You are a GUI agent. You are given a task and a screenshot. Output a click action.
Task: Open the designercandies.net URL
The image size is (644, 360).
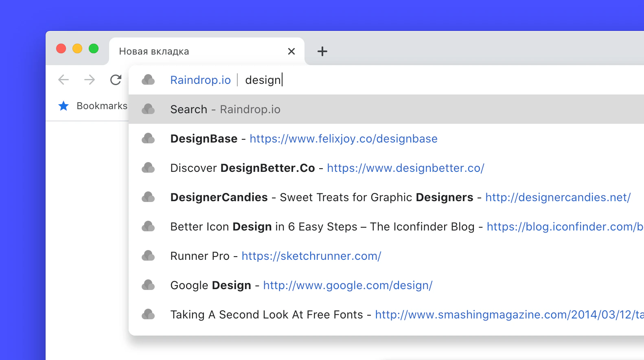click(558, 197)
